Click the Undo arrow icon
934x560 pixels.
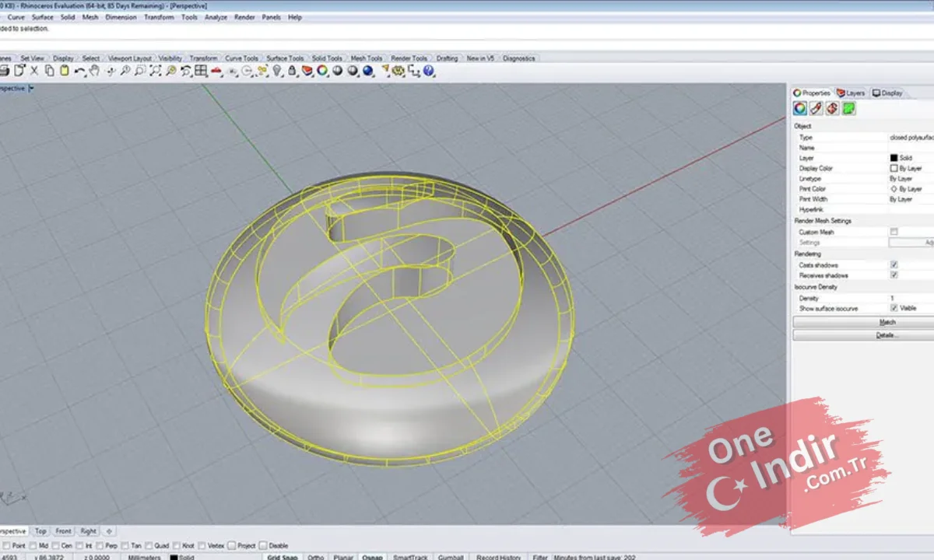[x=79, y=71]
